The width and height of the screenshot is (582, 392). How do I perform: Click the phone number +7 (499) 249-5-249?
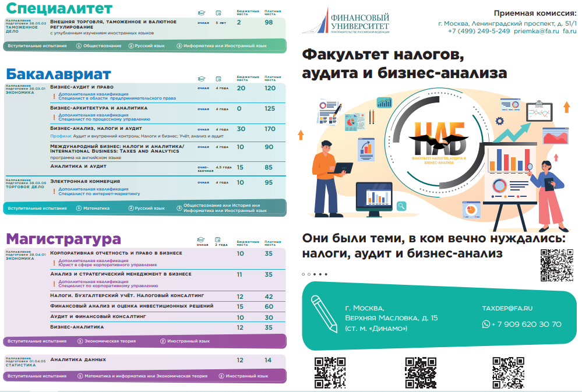[479, 31]
